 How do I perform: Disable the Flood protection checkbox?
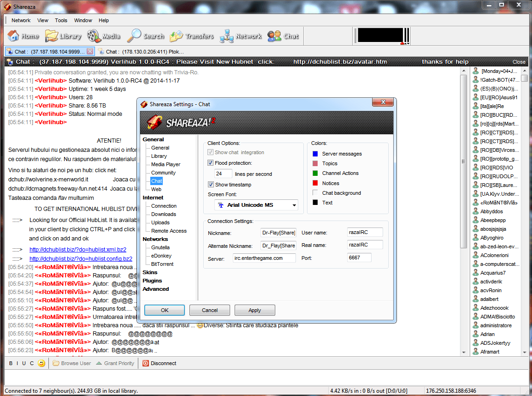click(x=211, y=163)
